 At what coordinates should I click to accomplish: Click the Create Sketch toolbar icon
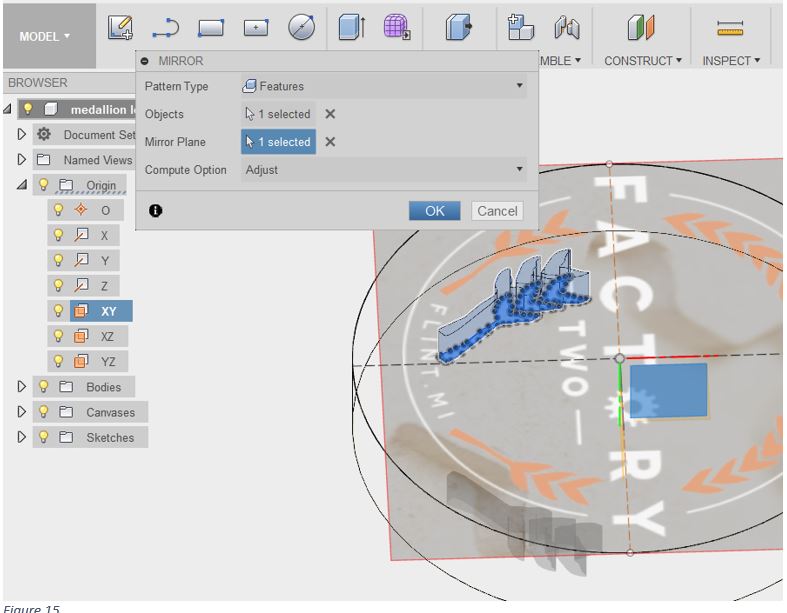pos(120,27)
